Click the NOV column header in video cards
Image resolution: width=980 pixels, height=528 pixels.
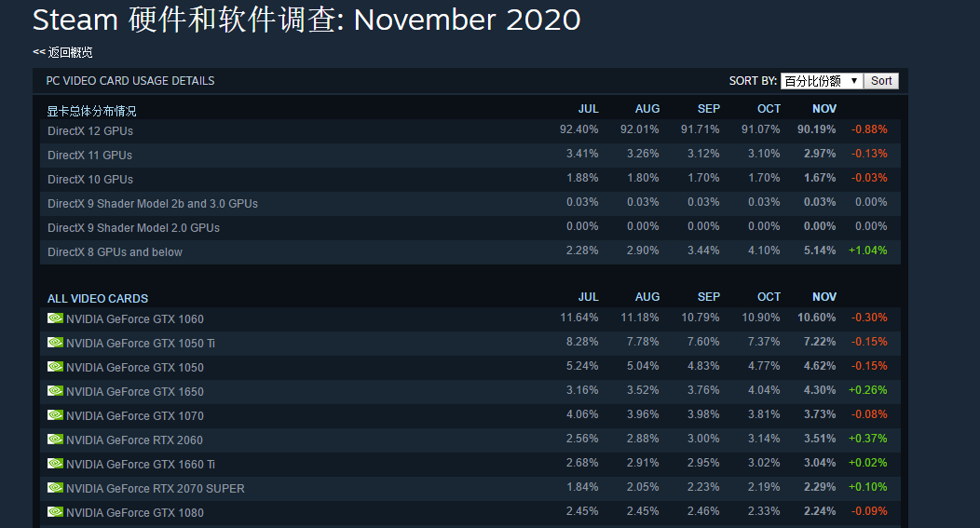(x=824, y=297)
